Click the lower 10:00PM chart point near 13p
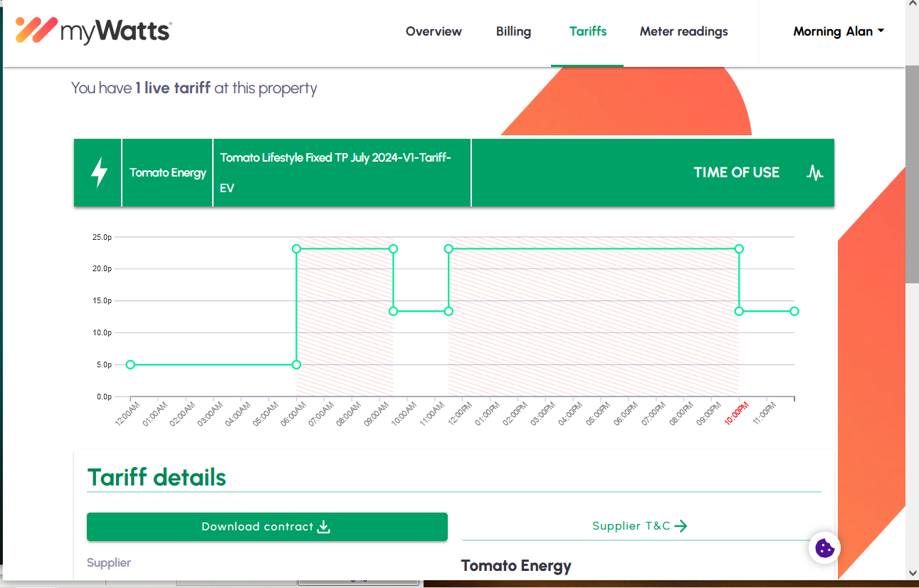The height and width of the screenshot is (588, 919). pos(739,311)
